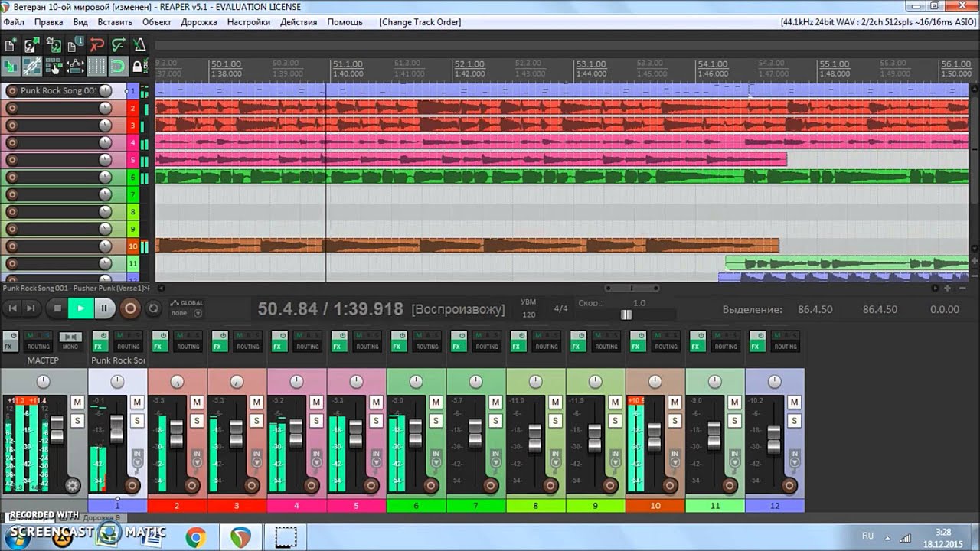This screenshot has height=551, width=980.
Task: Open the Настройки menu
Action: (249, 22)
